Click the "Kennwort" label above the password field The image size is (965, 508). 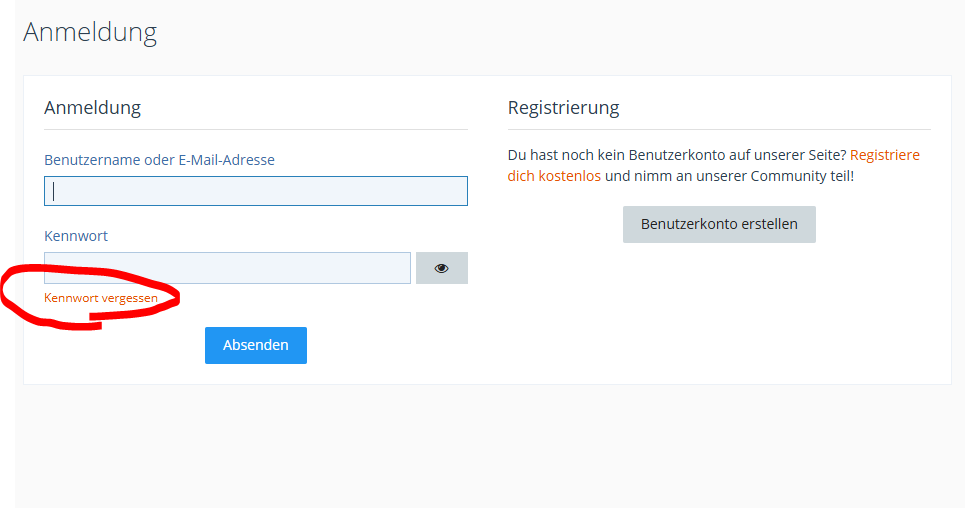(76, 236)
